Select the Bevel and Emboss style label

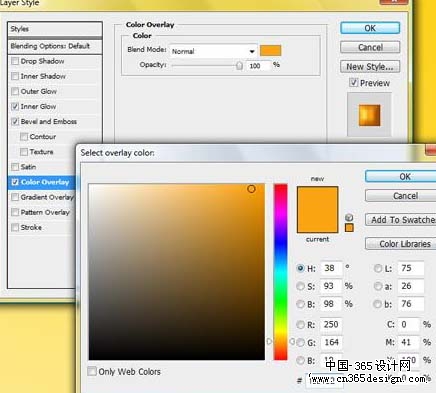pyautogui.click(x=49, y=122)
